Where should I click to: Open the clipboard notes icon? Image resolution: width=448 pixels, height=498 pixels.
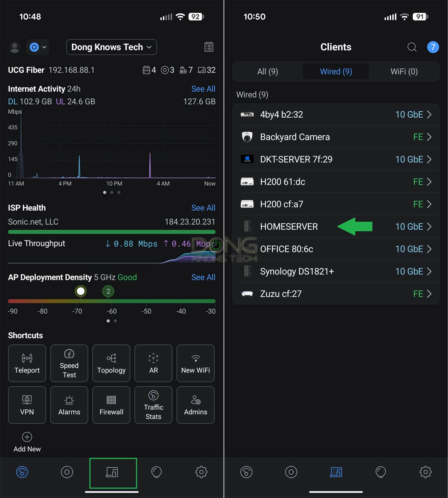point(208,47)
